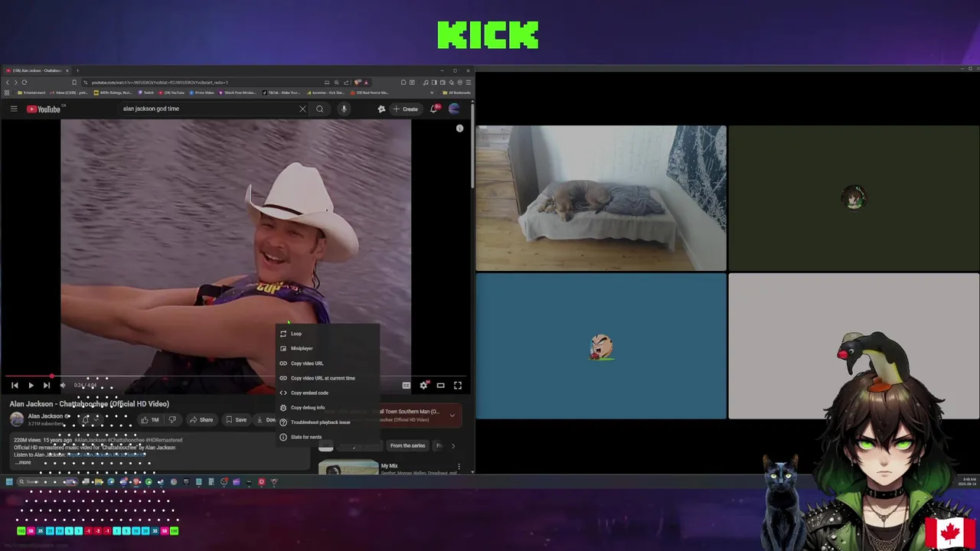
Task: Open a new browser tab
Action: pos(77,70)
